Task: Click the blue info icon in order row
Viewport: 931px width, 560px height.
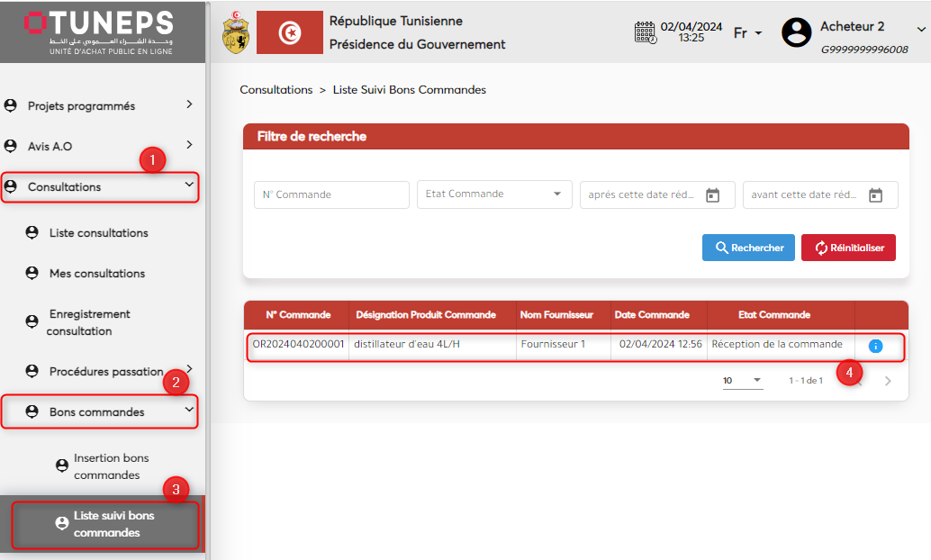Action: pyautogui.click(x=875, y=346)
